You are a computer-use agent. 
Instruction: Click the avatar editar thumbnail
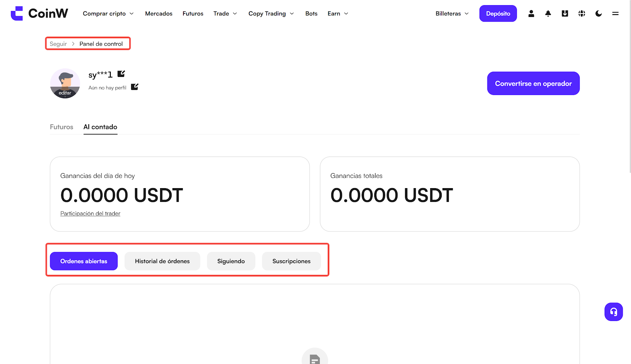coord(65,83)
